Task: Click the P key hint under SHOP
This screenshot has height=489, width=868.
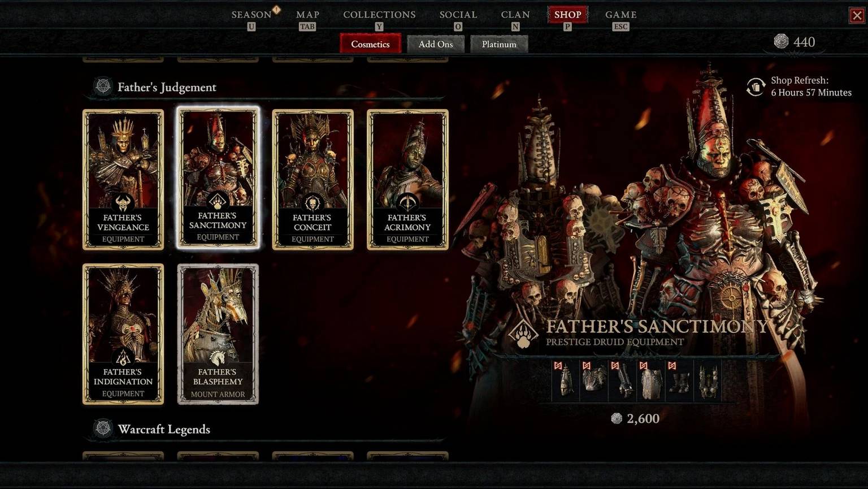Action: tap(567, 27)
